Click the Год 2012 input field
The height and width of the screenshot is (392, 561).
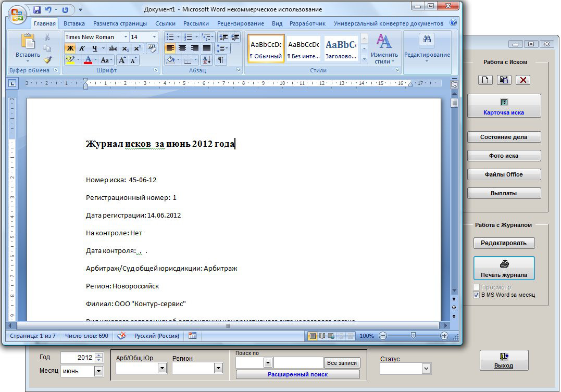click(x=77, y=357)
